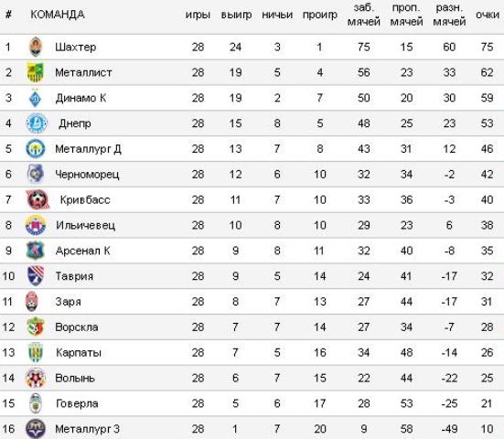Select the Заря table row

(x=252, y=302)
